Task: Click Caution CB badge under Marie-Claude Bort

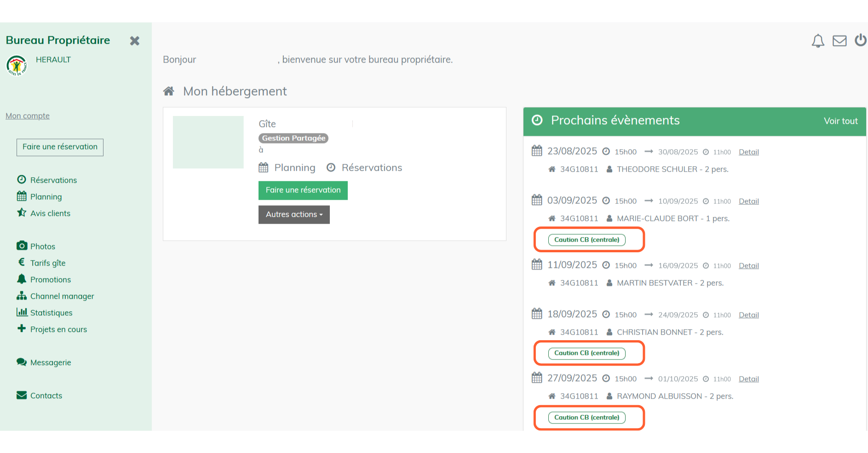Action: point(586,240)
